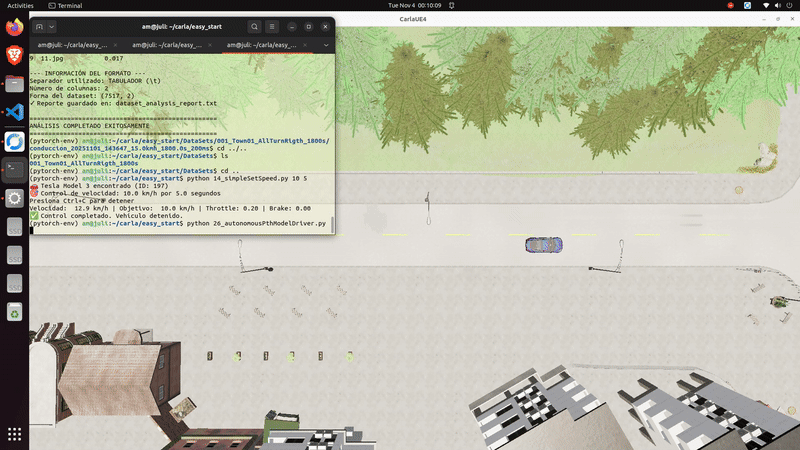Click the red notification icon in top bar
Screen dimensions: 800x450
click(732, 5)
